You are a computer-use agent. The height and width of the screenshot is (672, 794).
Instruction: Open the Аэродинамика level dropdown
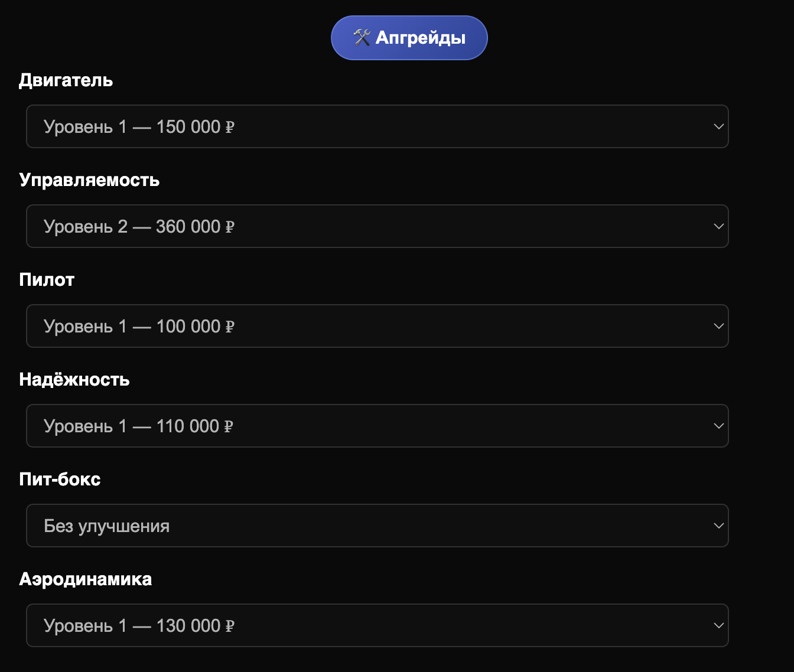tap(378, 625)
